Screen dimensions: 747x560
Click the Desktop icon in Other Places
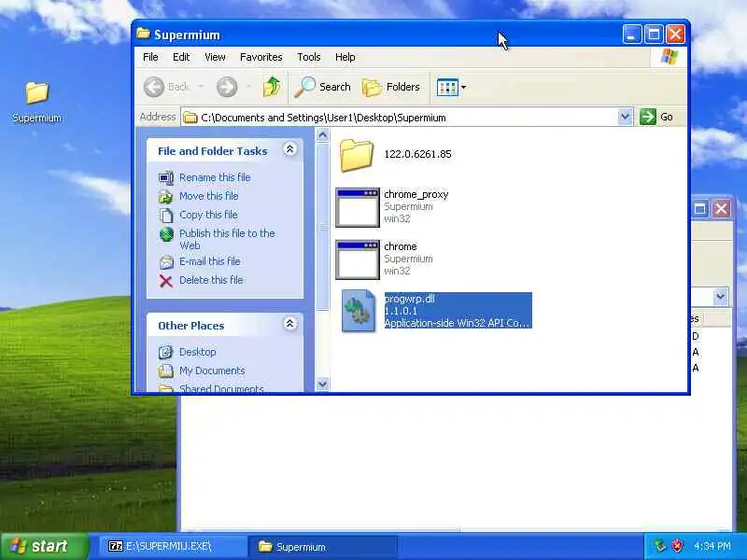[166, 352]
